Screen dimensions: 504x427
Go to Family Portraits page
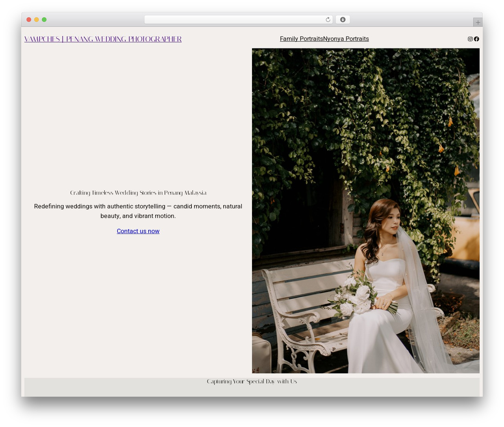pos(302,39)
